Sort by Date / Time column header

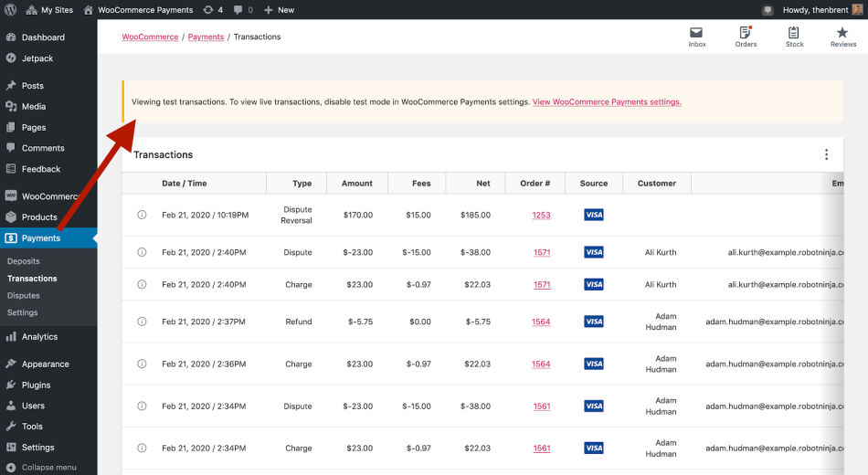pyautogui.click(x=185, y=183)
